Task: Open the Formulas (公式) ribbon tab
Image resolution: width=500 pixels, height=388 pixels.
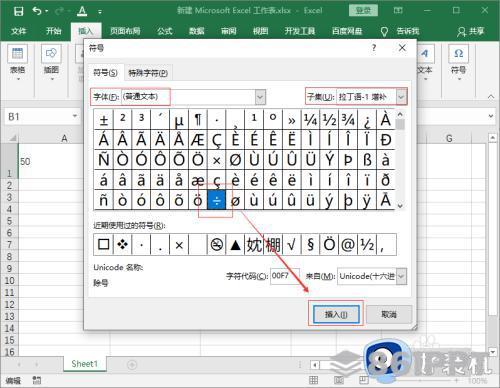Action: click(x=165, y=31)
